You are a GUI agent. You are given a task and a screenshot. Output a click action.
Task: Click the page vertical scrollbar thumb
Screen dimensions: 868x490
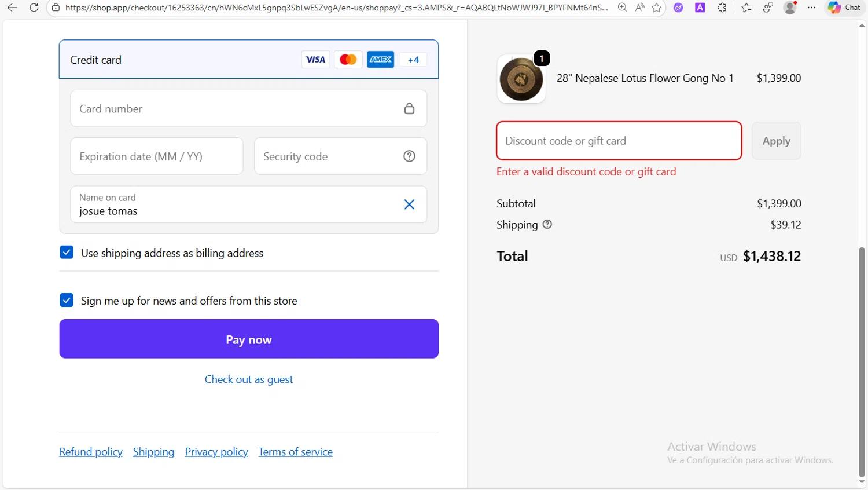coord(862,362)
